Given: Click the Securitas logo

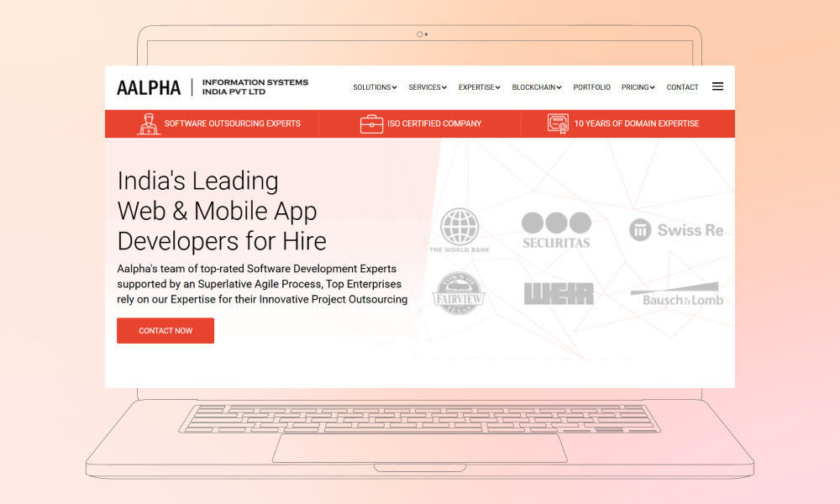Looking at the screenshot, I should (556, 230).
